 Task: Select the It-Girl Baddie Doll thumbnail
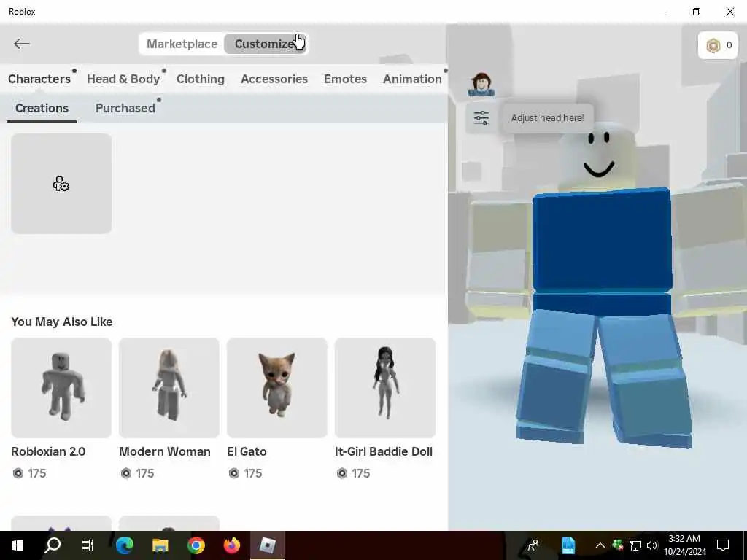[x=385, y=388]
